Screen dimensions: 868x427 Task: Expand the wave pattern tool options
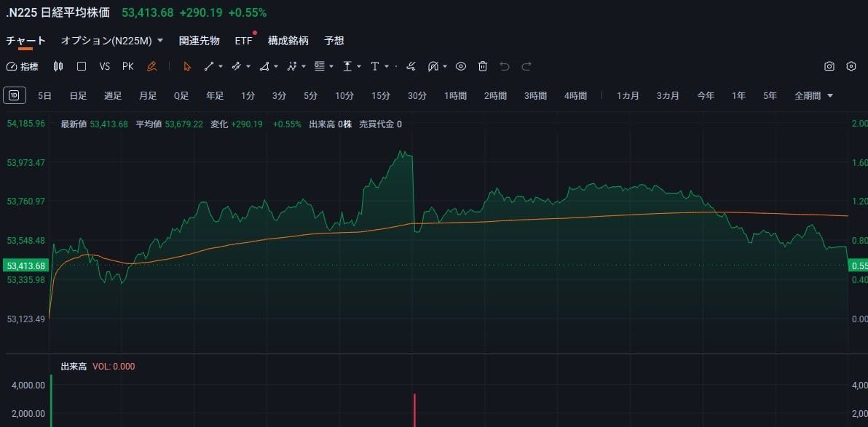304,66
